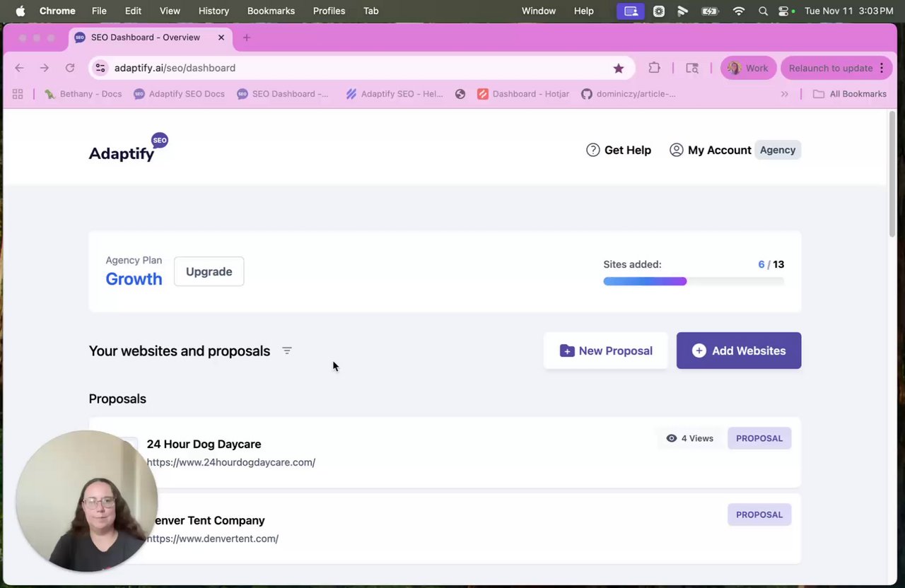Open the Window menu
This screenshot has width=905, height=588.
(539, 11)
